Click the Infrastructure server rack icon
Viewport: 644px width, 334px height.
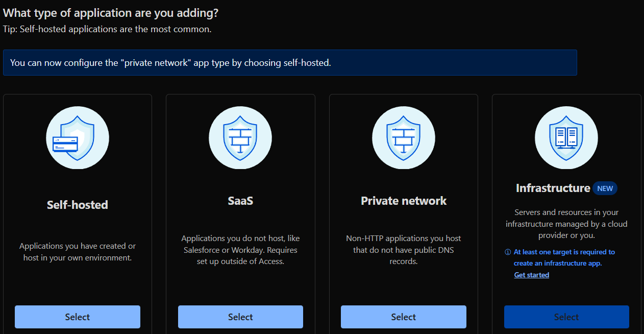pyautogui.click(x=566, y=138)
